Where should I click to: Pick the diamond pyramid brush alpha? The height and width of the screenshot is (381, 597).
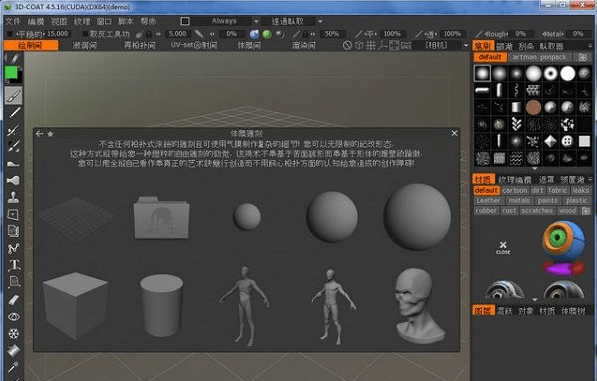[x=550, y=141]
